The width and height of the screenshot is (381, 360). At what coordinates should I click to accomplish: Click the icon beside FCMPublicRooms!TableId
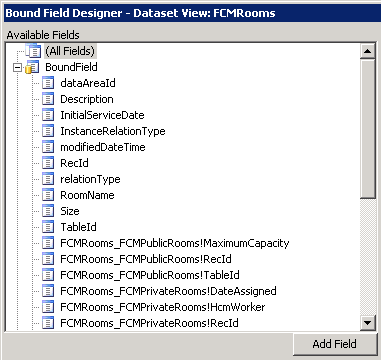[48, 275]
